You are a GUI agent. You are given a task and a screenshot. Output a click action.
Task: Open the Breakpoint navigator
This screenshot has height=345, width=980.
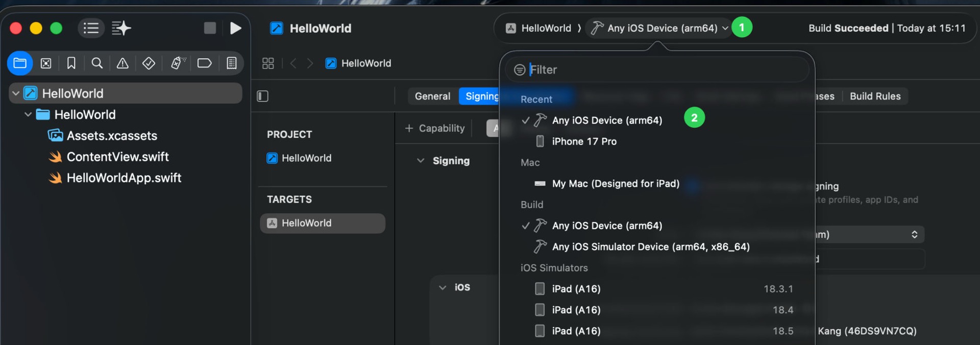coord(204,63)
